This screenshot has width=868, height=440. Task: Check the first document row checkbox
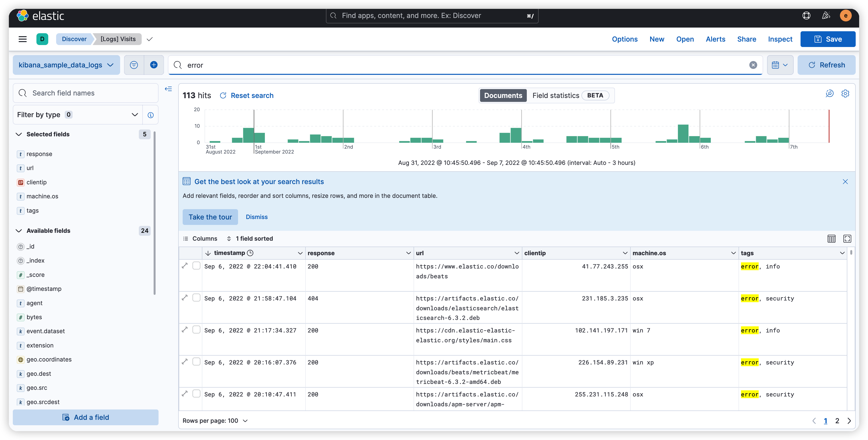coord(196,266)
